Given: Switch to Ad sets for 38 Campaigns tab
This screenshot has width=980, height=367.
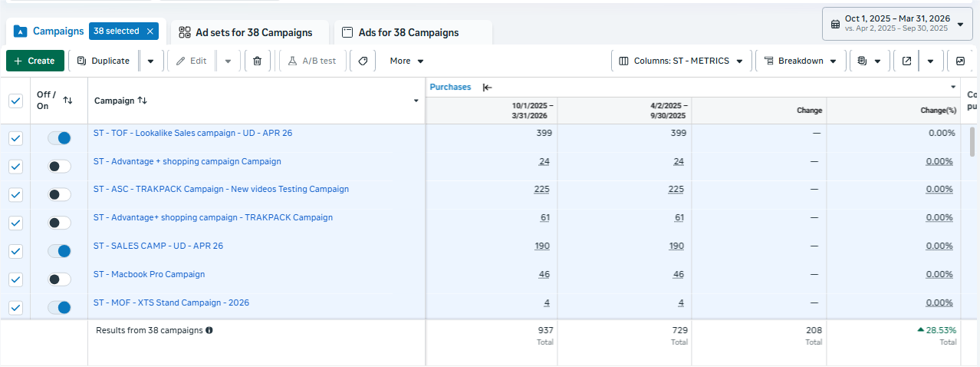Looking at the screenshot, I should 250,32.
